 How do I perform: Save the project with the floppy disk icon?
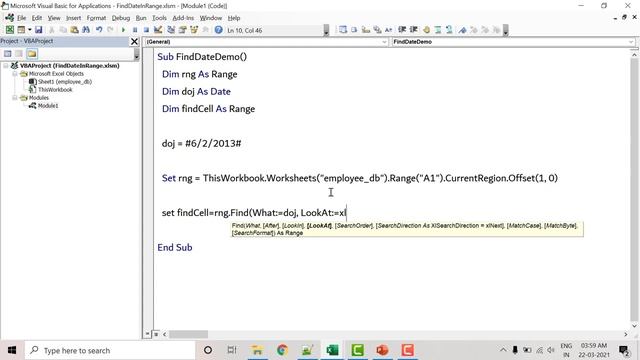click(x=38, y=30)
